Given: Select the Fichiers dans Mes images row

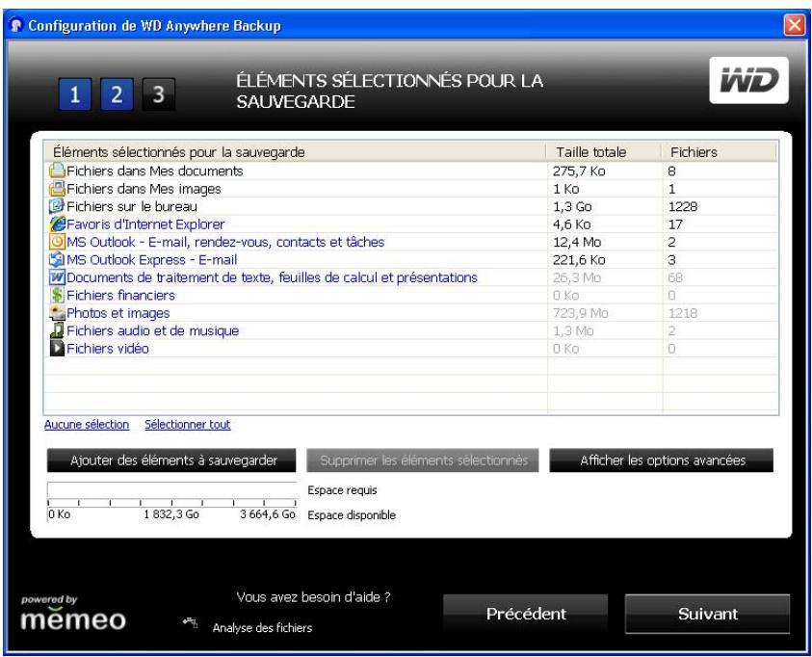Looking at the screenshot, I should pyautogui.click(x=411, y=189).
